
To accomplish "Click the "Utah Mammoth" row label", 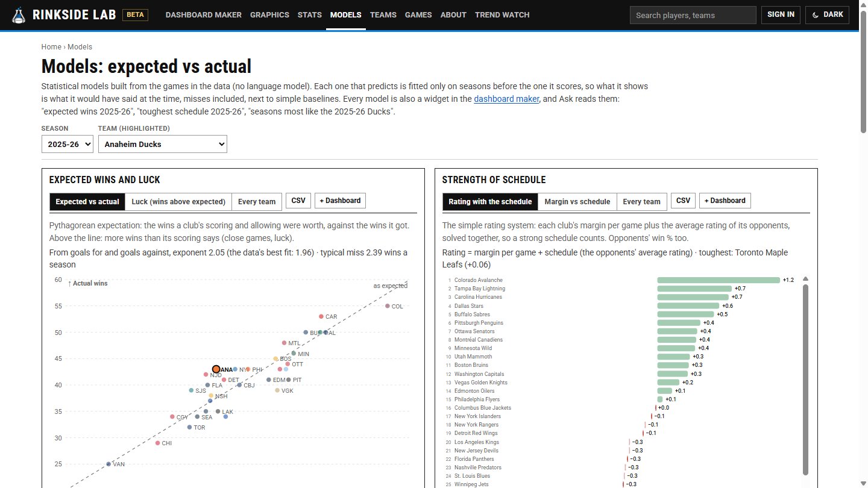I will pos(473,357).
